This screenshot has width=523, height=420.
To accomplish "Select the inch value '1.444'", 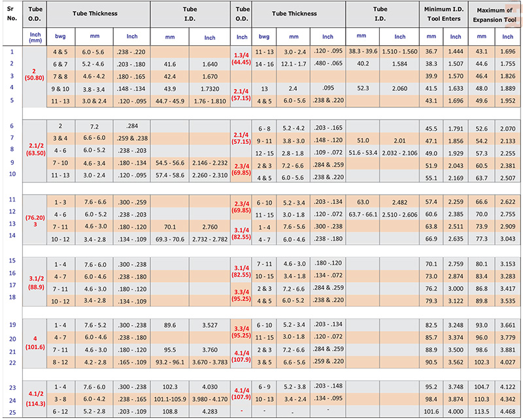I will pyautogui.click(x=456, y=52).
